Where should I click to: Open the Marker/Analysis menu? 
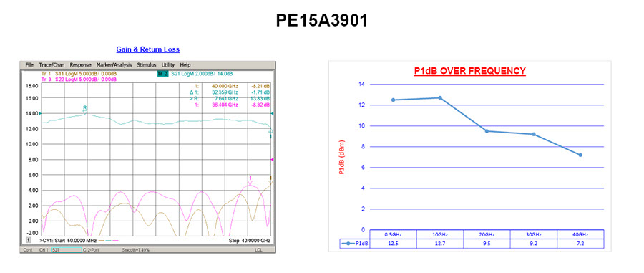[x=114, y=65]
